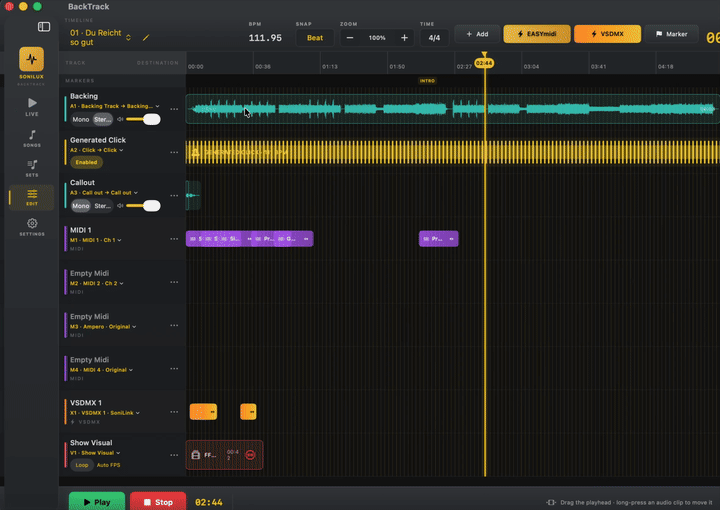The image size is (720, 510).
Task: Select the Edit section in sidebar
Action: pos(32,197)
